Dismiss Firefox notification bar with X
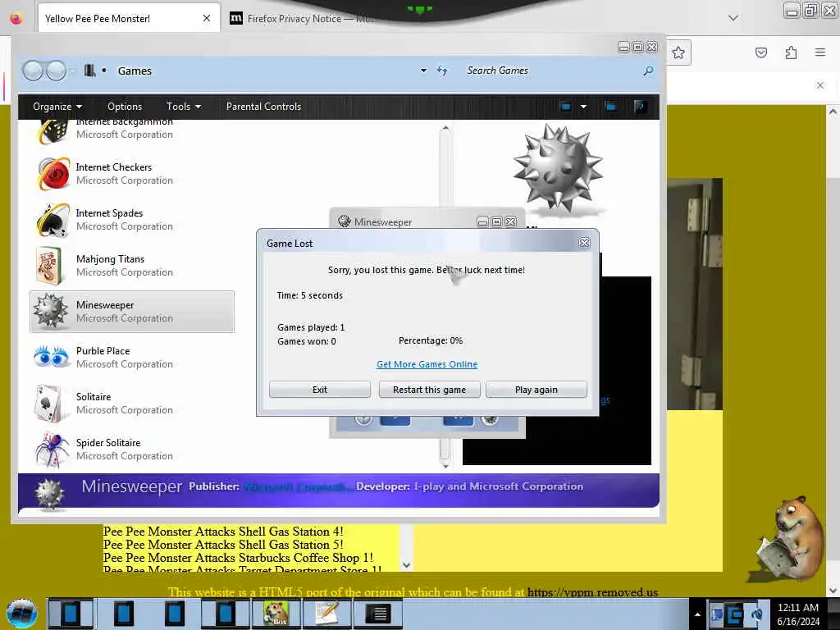The image size is (840, 630). (x=820, y=85)
